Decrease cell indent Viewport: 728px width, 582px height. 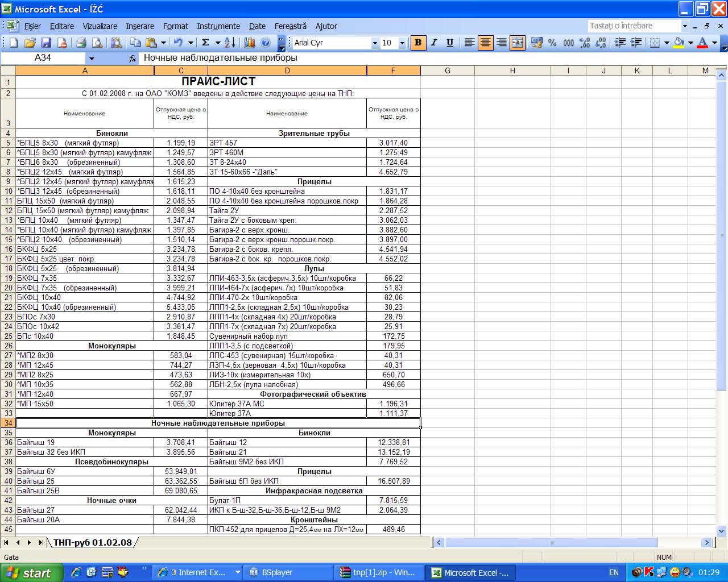620,43
